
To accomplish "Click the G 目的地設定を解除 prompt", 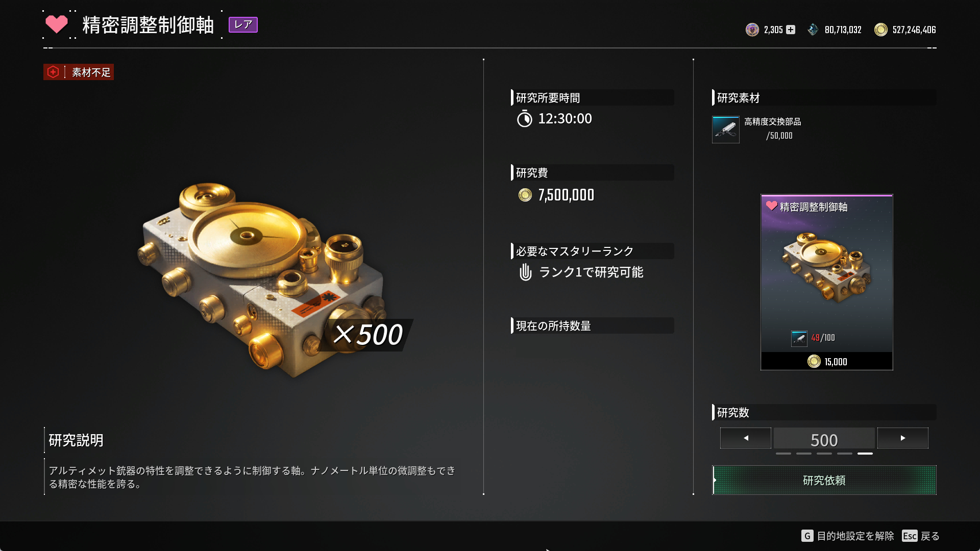I will click(847, 536).
